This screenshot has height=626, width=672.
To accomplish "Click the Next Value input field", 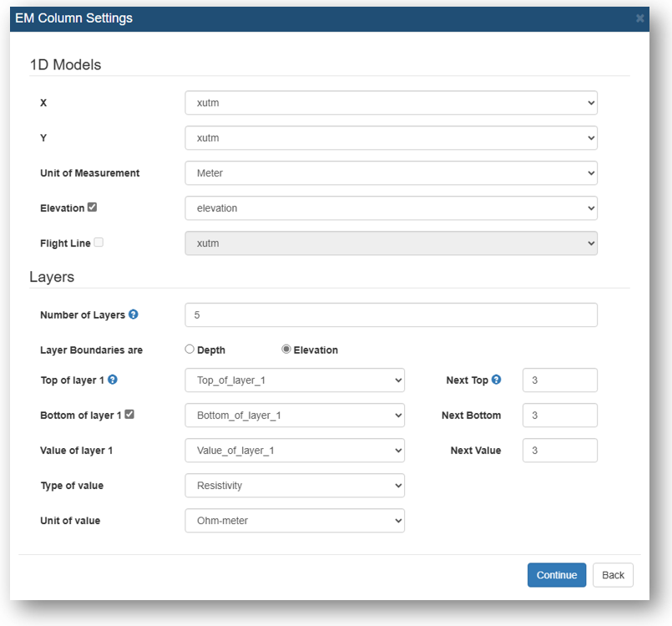I will (559, 451).
